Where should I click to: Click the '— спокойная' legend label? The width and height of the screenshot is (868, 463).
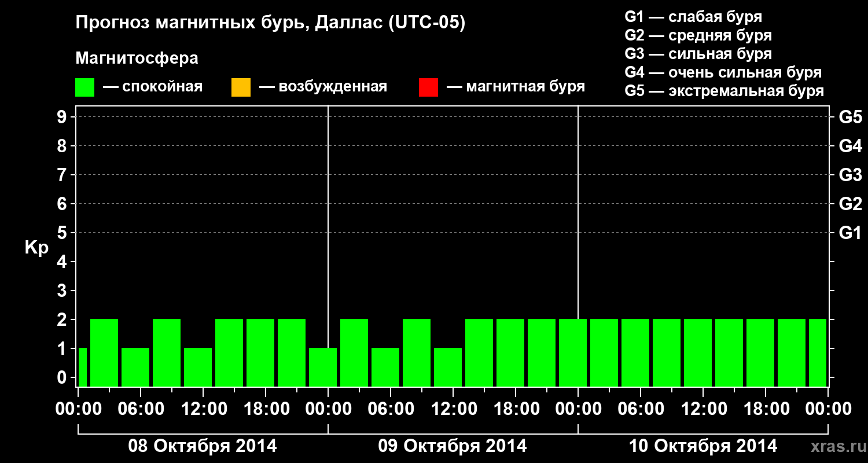coord(153,87)
